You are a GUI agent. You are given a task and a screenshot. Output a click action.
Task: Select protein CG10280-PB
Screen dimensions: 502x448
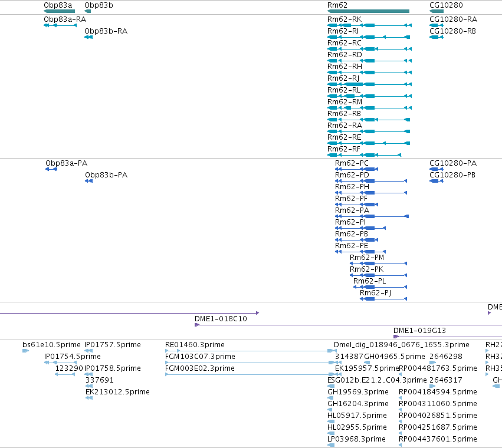[437, 181]
